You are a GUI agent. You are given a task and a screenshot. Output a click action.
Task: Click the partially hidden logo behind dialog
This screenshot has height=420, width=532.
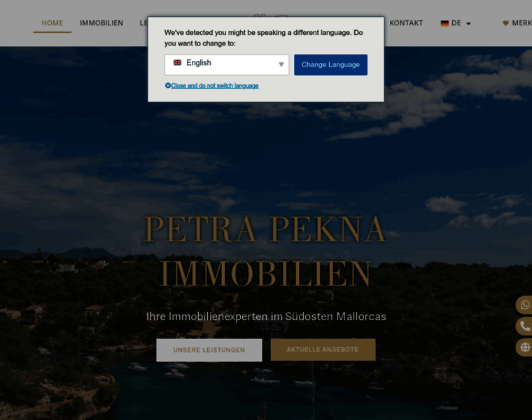pyautogui.click(x=271, y=15)
